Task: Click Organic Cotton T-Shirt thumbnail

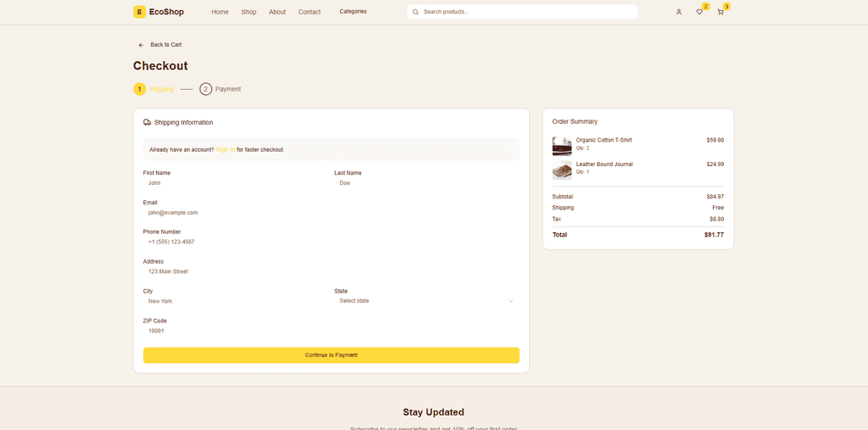Action: point(562,146)
